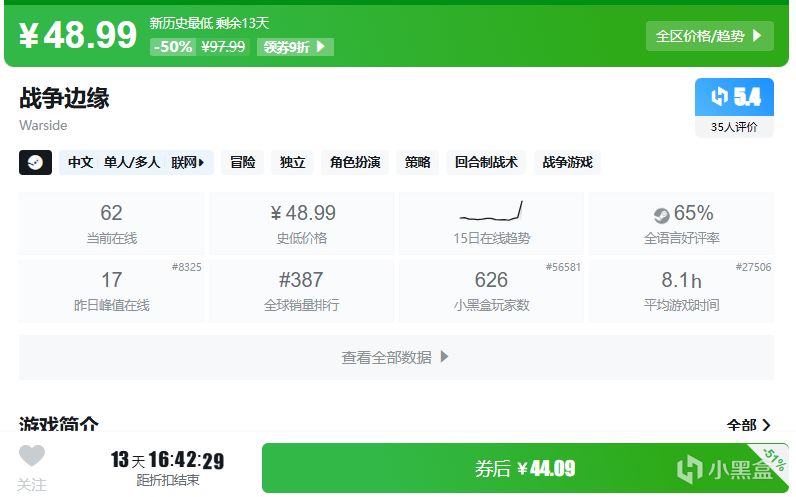
Task: Click the Warside subtitle
Action: 43,125
